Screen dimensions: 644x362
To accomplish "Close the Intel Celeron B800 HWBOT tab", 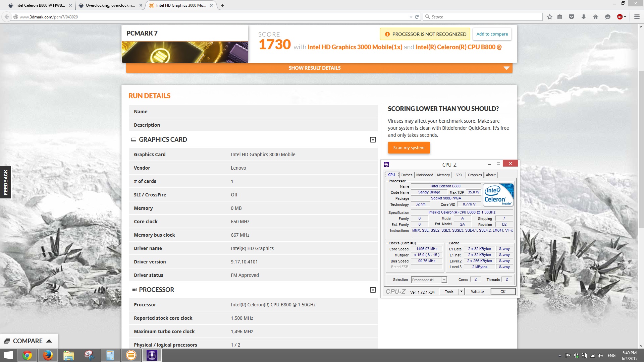I will coord(70,5).
